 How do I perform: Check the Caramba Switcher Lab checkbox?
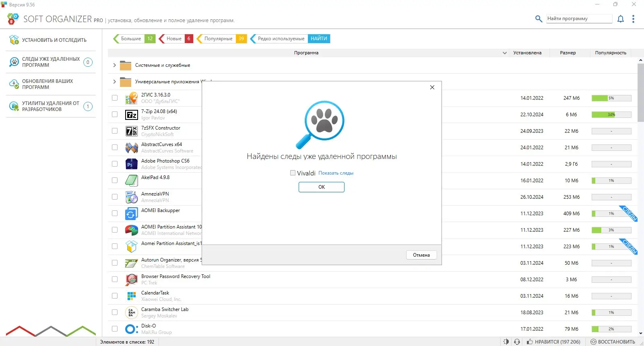[115, 312]
